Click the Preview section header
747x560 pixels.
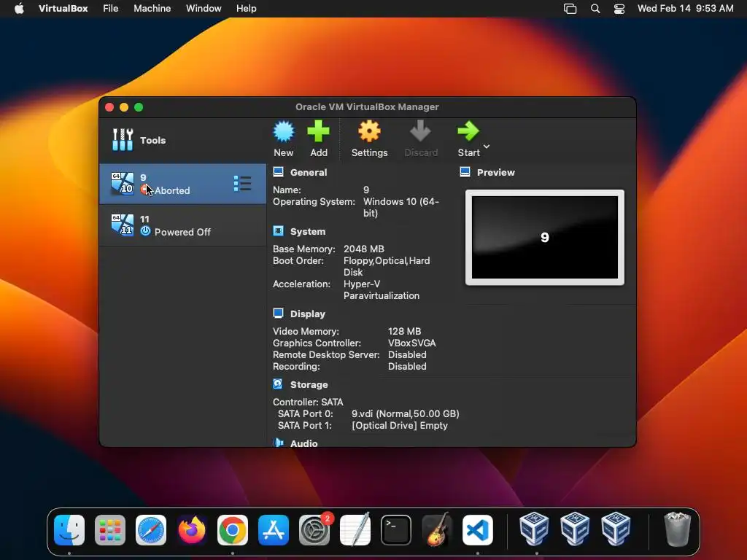[x=496, y=172]
